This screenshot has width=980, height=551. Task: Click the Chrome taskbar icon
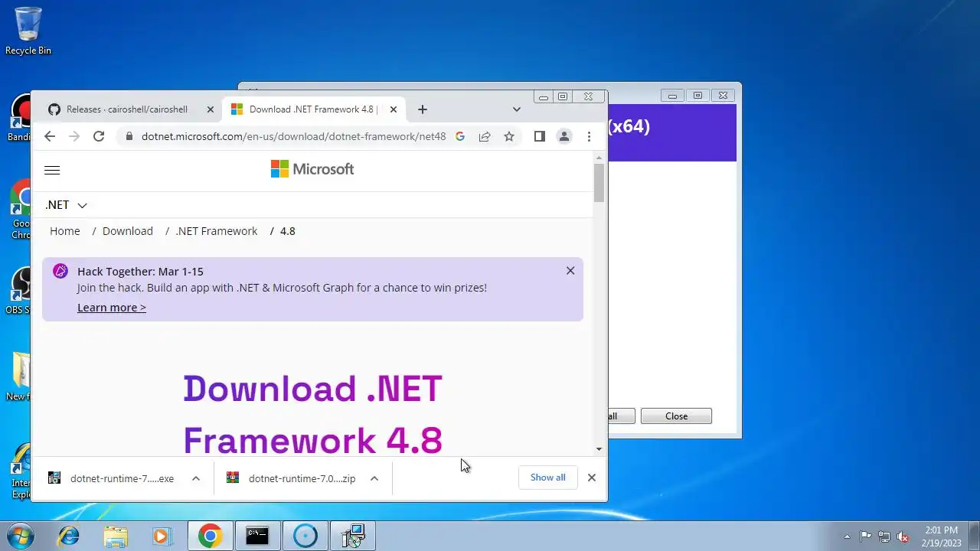point(210,536)
